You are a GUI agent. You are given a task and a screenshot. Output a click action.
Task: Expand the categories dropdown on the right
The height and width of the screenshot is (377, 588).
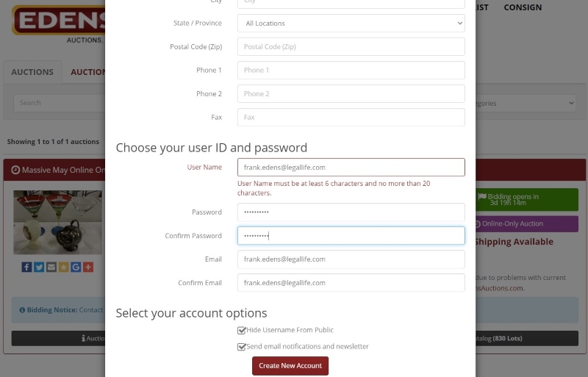(526, 103)
